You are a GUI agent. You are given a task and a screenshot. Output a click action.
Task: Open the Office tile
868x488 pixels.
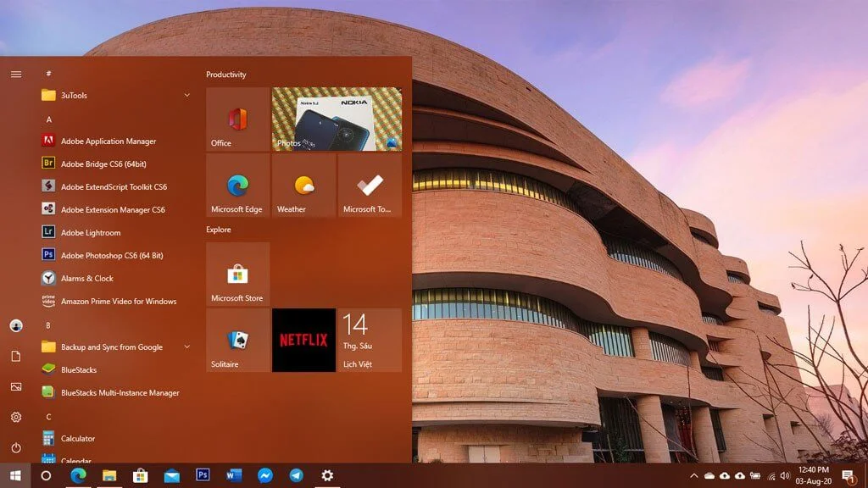click(237, 119)
